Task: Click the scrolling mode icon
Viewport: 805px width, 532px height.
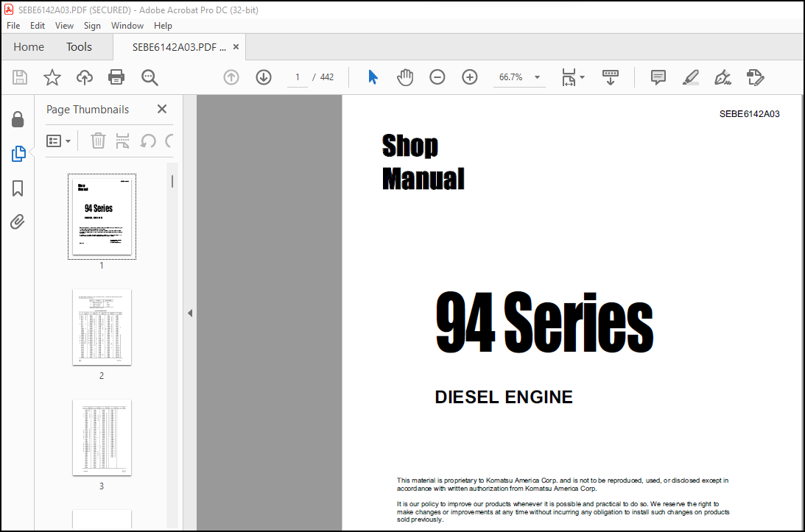Action: pyautogui.click(x=611, y=77)
